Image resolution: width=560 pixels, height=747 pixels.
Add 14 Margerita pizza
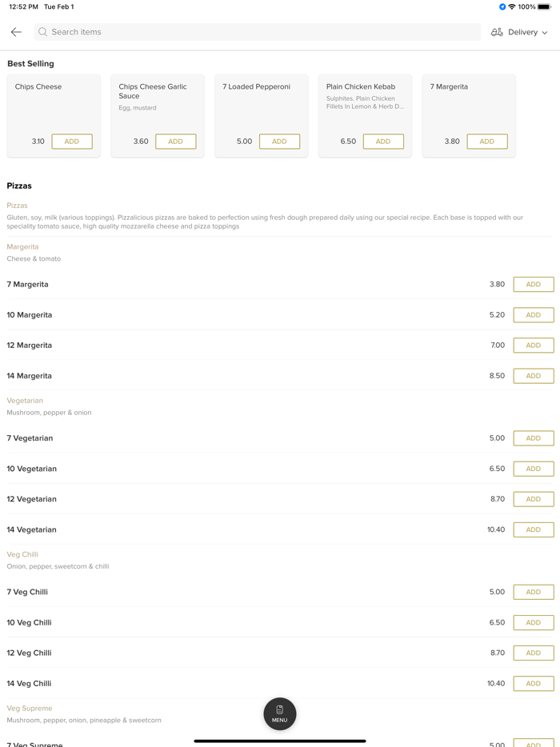534,376
